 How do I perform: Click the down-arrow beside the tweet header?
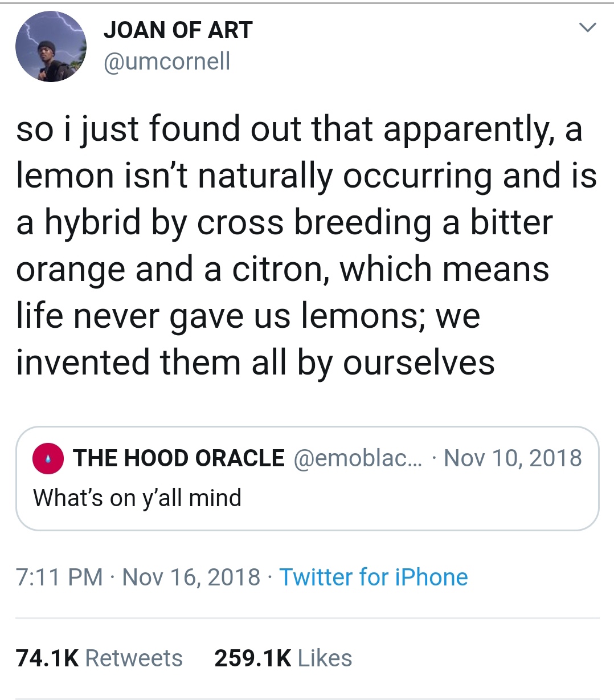click(x=588, y=27)
